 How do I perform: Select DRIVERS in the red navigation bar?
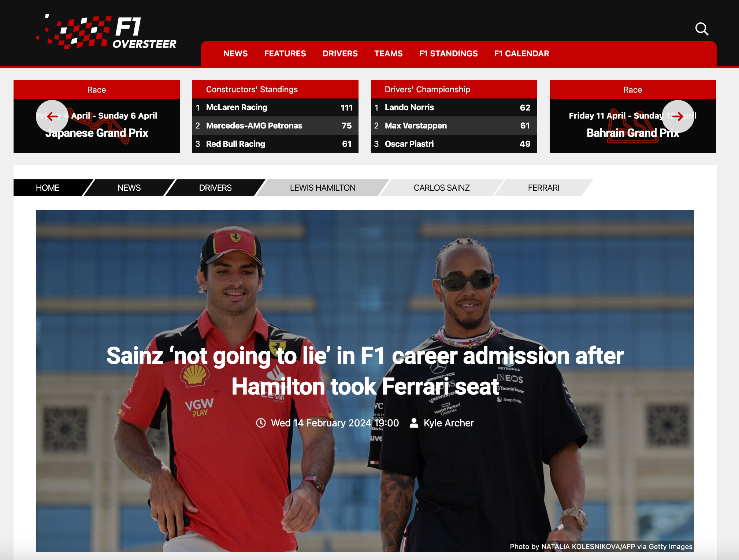click(x=340, y=53)
